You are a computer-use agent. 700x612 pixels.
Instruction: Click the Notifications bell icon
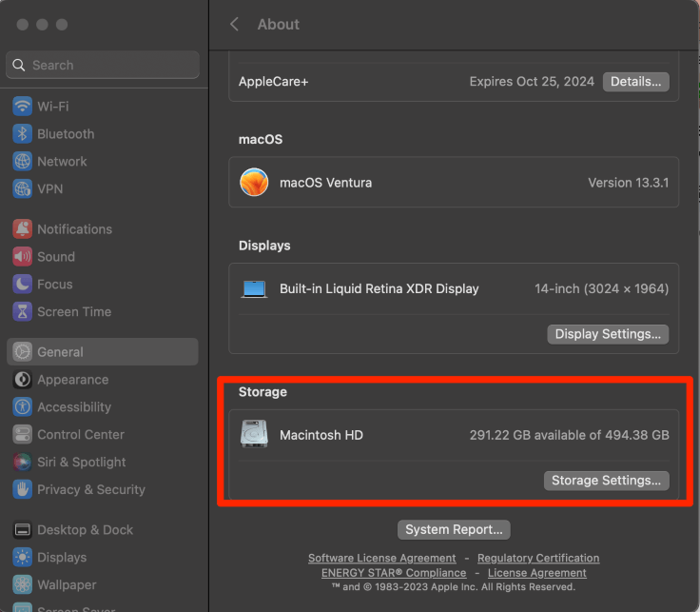click(22, 229)
